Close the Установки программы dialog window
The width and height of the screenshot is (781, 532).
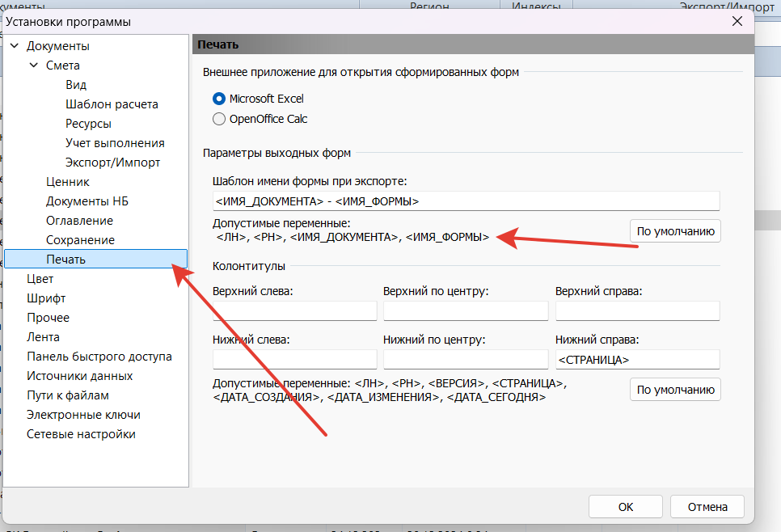pos(737,22)
